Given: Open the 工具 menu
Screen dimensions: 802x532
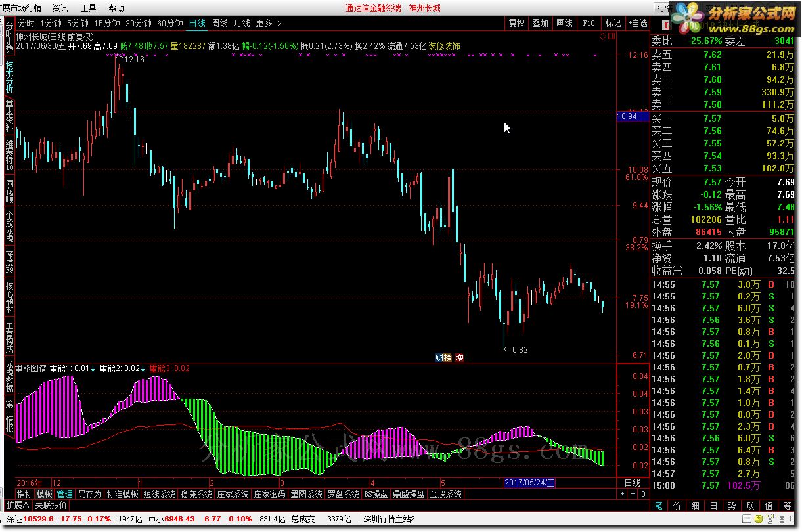Looking at the screenshot, I should pyautogui.click(x=88, y=8).
